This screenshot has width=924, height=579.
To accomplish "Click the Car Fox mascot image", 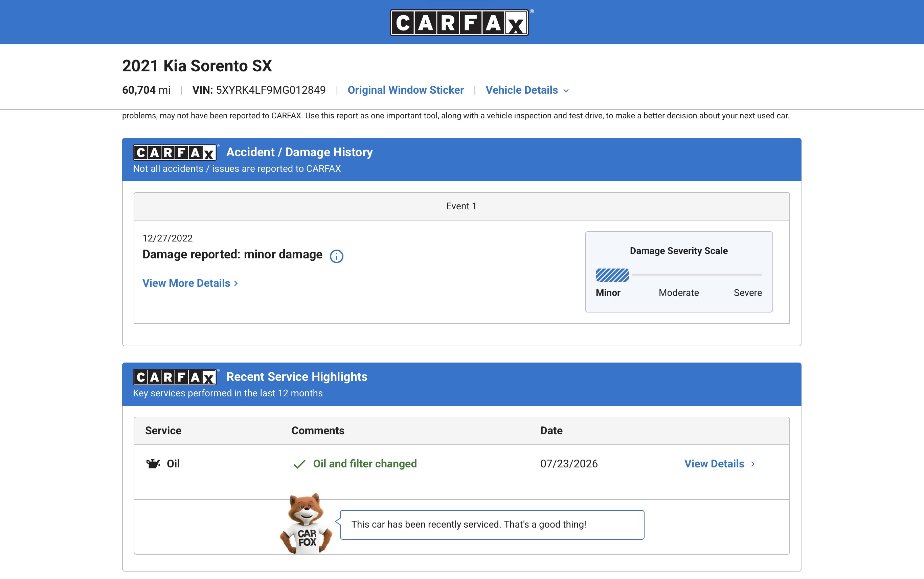I will coord(306,523).
